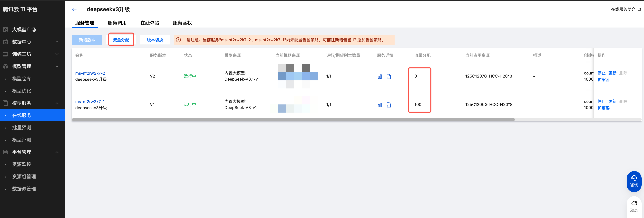Expand the 训练工坊 sidebar menu

pyautogui.click(x=57, y=54)
